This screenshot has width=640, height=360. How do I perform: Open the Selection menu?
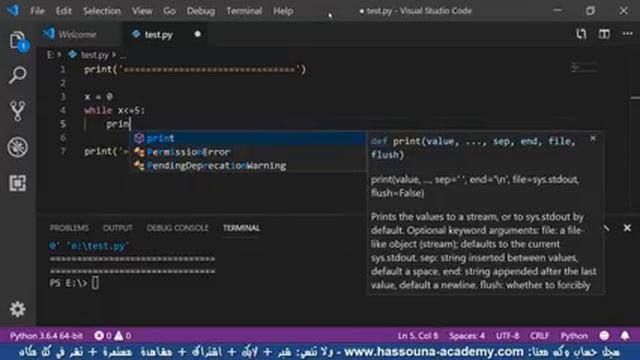(102, 11)
